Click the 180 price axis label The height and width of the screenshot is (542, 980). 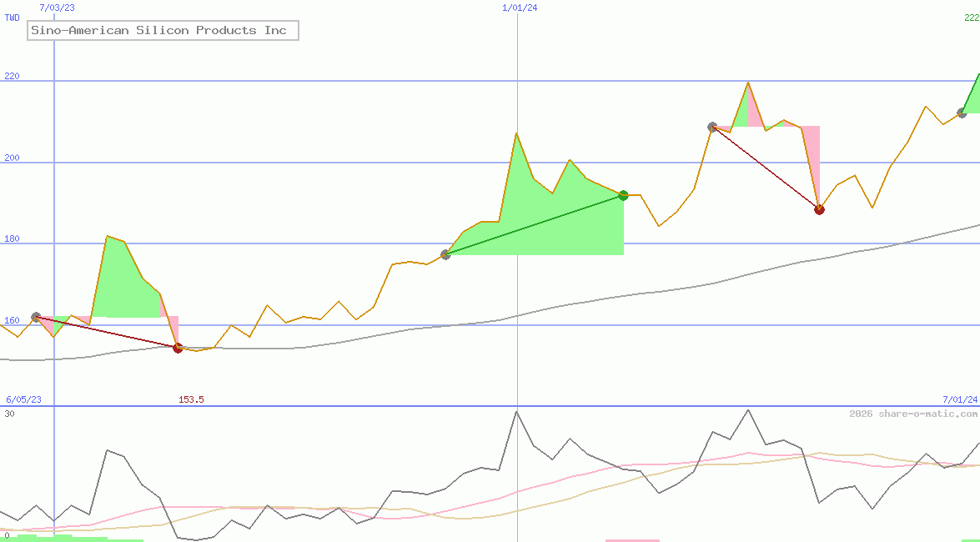[x=12, y=238]
